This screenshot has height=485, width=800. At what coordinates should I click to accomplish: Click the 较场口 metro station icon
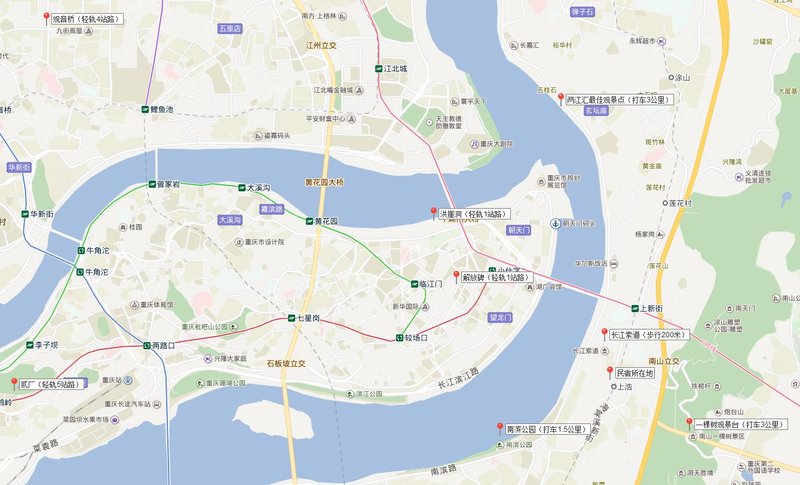point(400,338)
